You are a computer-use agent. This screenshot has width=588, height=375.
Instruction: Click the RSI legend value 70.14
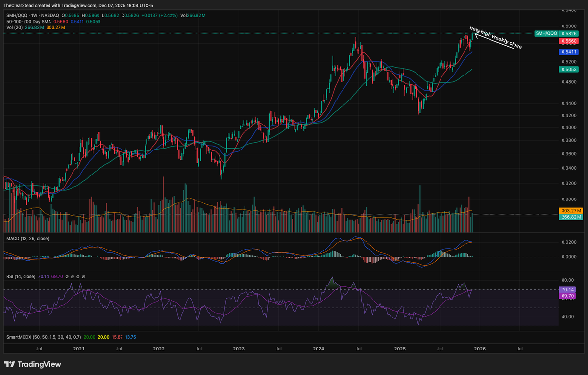click(43, 276)
